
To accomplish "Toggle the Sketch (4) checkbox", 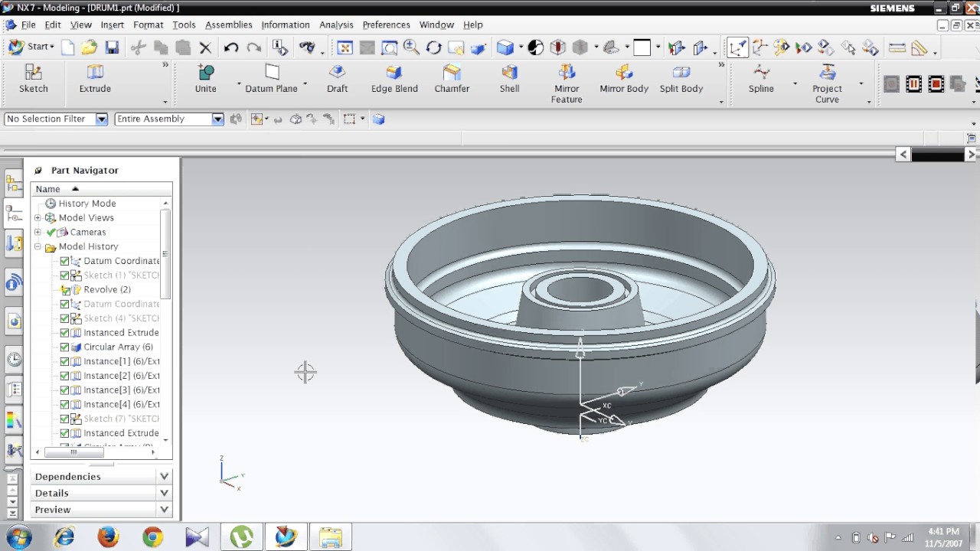I will pyautogui.click(x=65, y=318).
